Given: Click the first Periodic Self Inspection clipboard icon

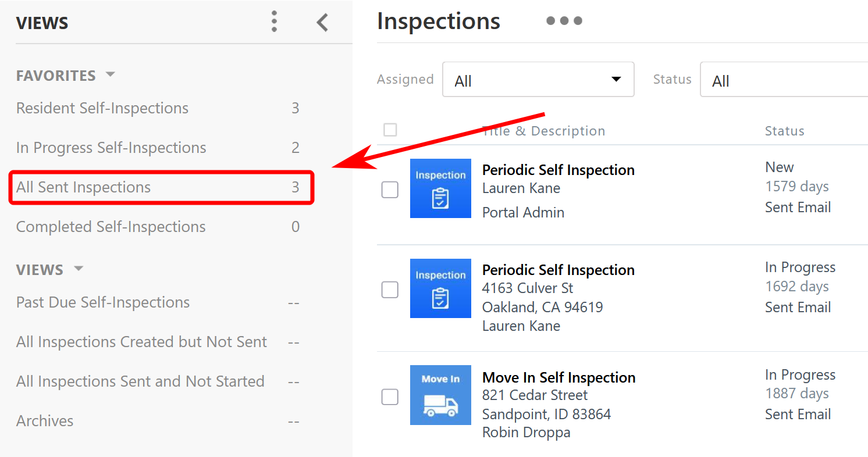Looking at the screenshot, I should [x=440, y=188].
